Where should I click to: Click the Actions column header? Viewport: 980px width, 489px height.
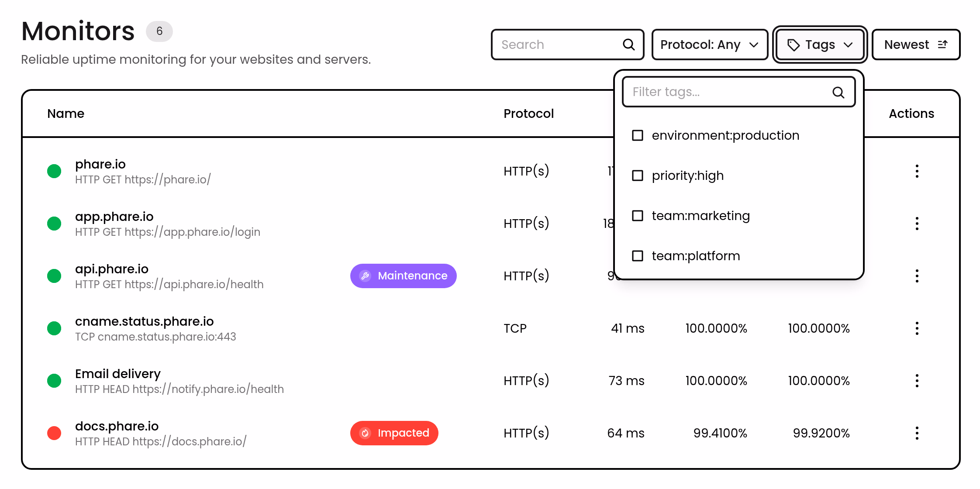pos(911,114)
